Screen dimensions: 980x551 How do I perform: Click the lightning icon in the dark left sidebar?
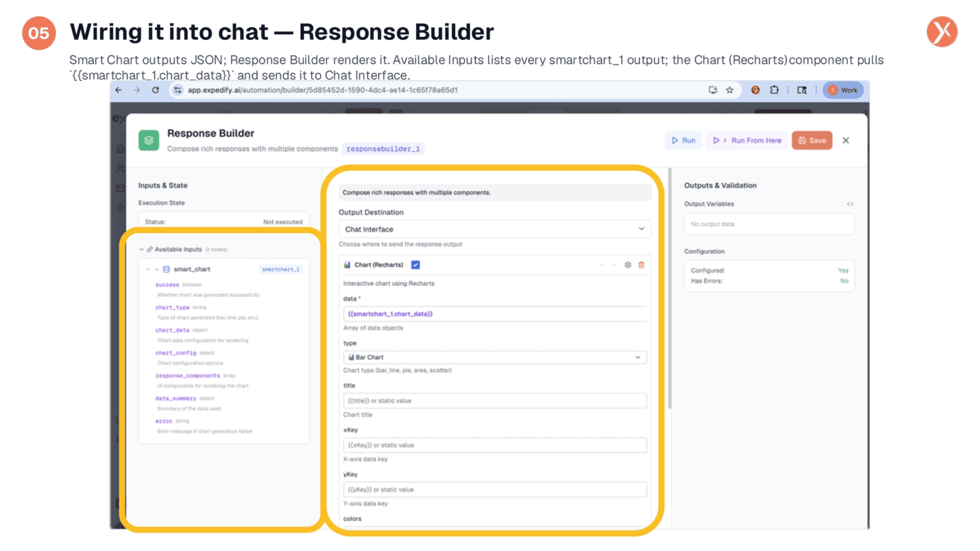tap(121, 208)
